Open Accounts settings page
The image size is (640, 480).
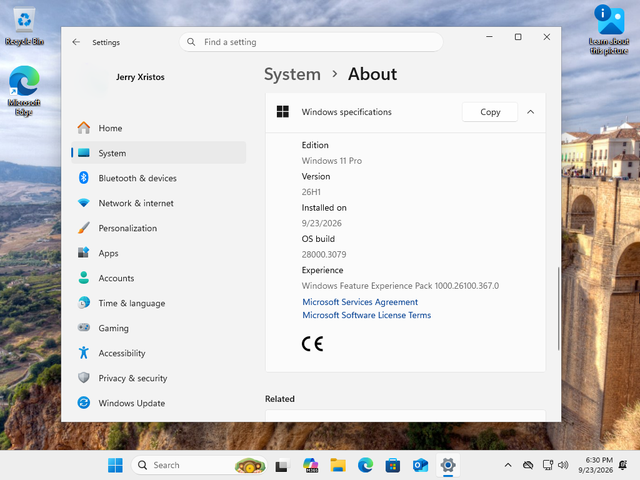tap(158, 278)
